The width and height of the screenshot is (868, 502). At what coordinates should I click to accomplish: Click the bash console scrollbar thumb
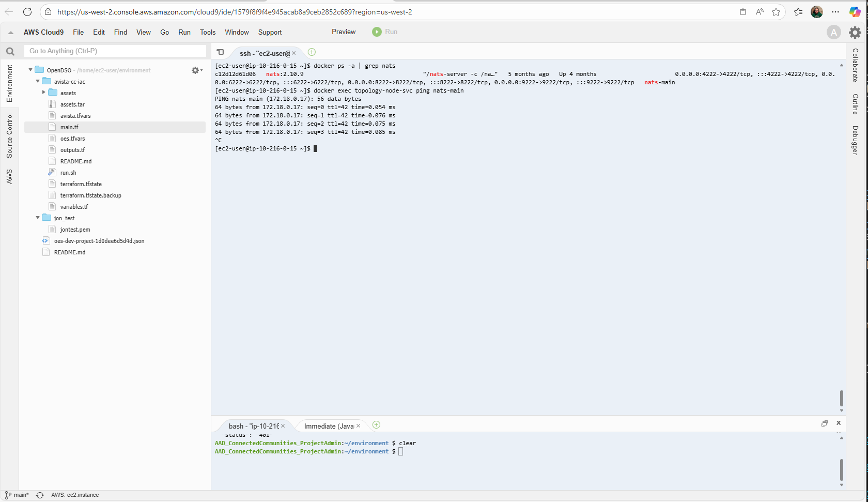842,470
